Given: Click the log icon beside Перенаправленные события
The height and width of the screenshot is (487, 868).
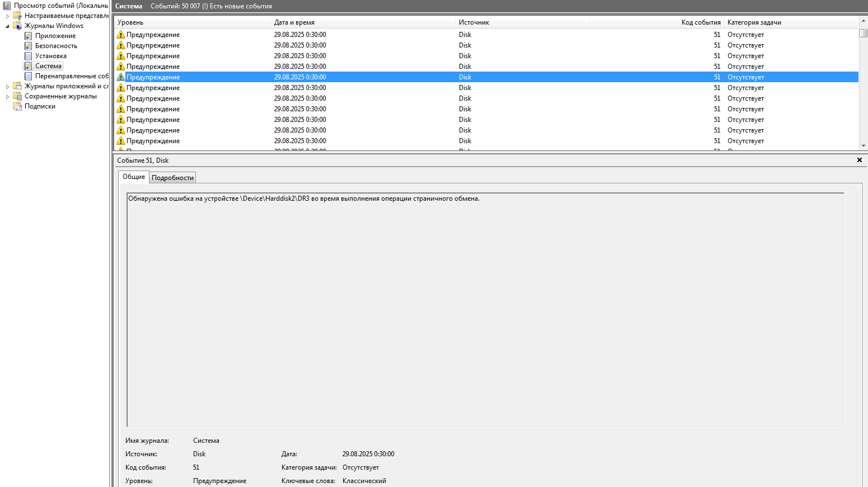Looking at the screenshot, I should pyautogui.click(x=28, y=76).
